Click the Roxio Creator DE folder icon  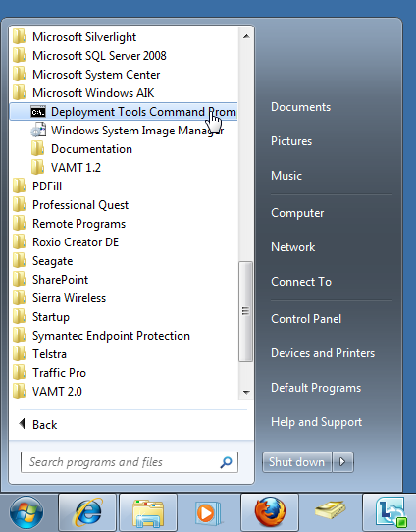(x=19, y=242)
